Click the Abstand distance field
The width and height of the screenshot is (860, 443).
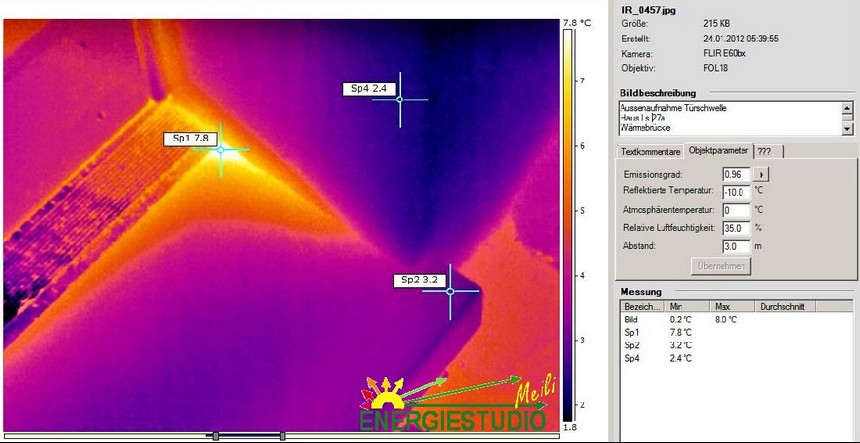pyautogui.click(x=735, y=246)
